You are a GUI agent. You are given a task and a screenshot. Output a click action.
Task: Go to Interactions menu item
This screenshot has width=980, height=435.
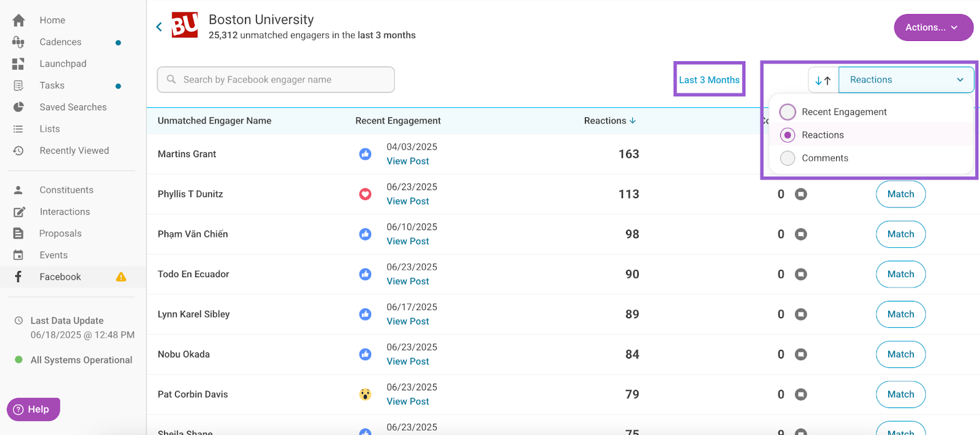tap(65, 212)
